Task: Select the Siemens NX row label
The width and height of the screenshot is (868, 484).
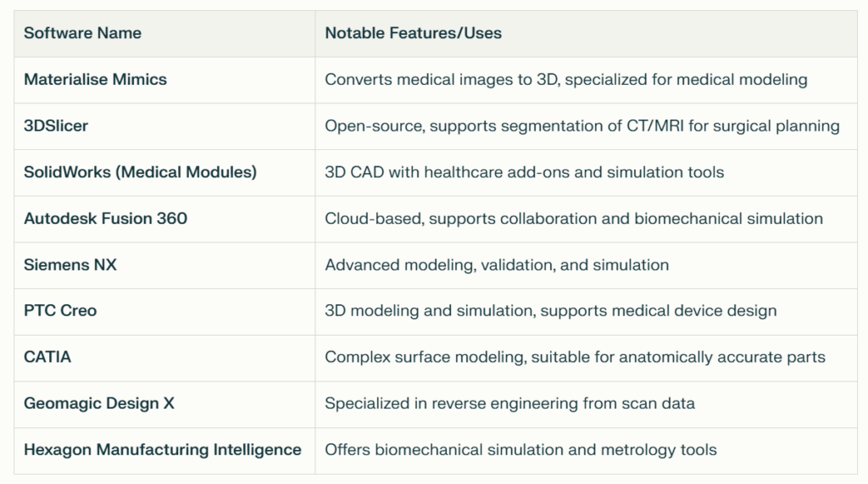Action: pyautogui.click(x=70, y=264)
